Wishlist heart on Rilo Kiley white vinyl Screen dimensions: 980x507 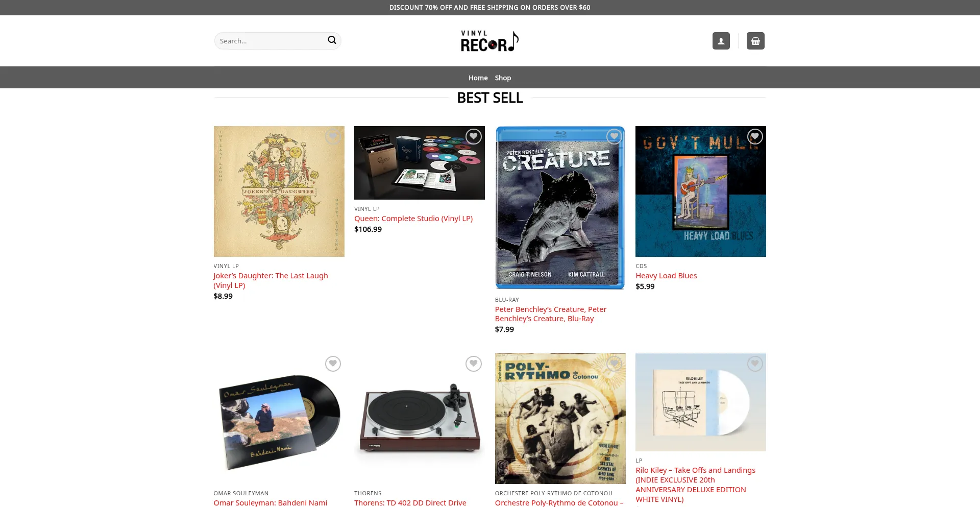tap(755, 364)
